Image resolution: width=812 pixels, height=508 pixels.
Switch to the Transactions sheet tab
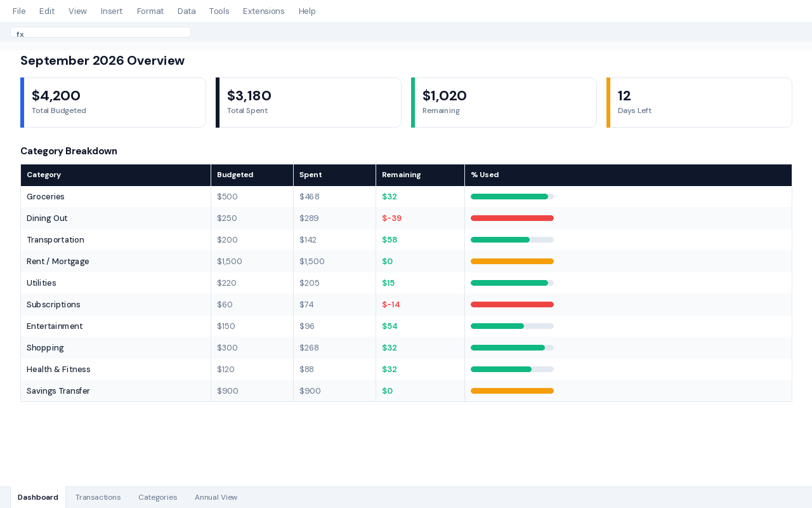(x=98, y=497)
